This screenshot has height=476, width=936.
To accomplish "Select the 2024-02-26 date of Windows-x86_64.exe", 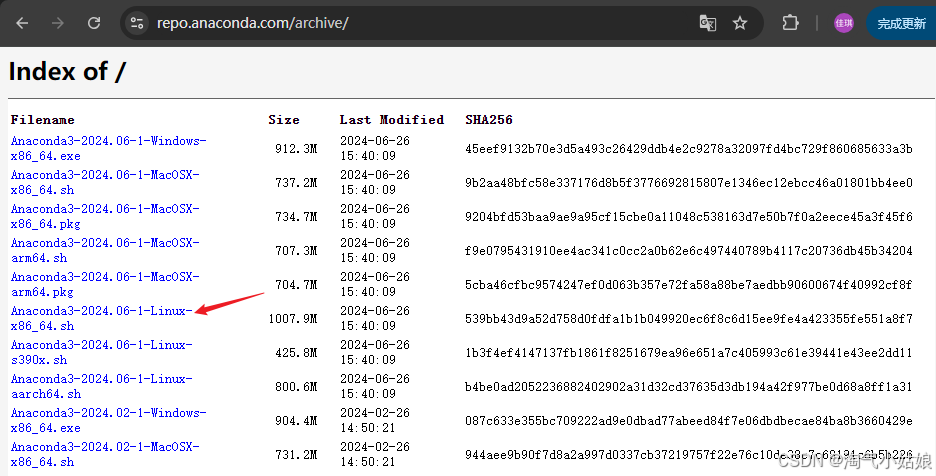I will (375, 413).
